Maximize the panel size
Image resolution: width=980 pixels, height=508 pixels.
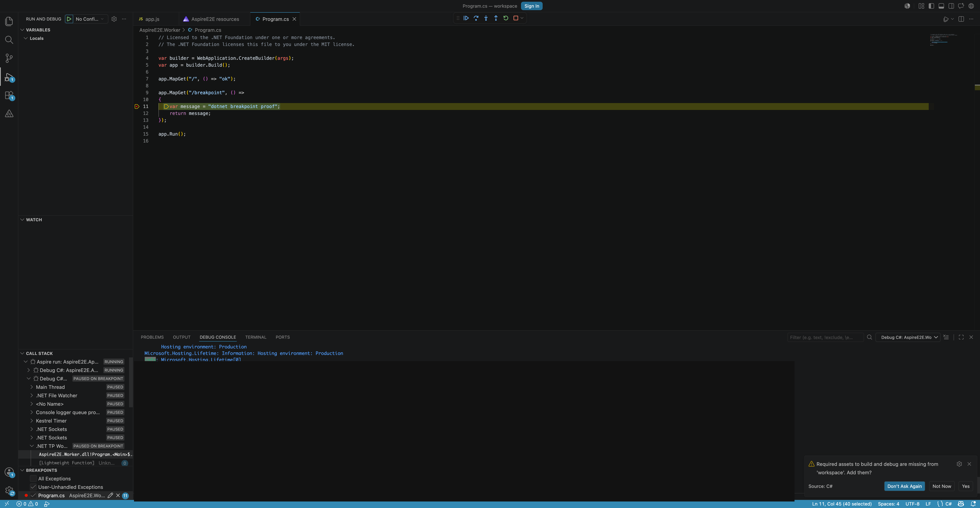point(961,337)
